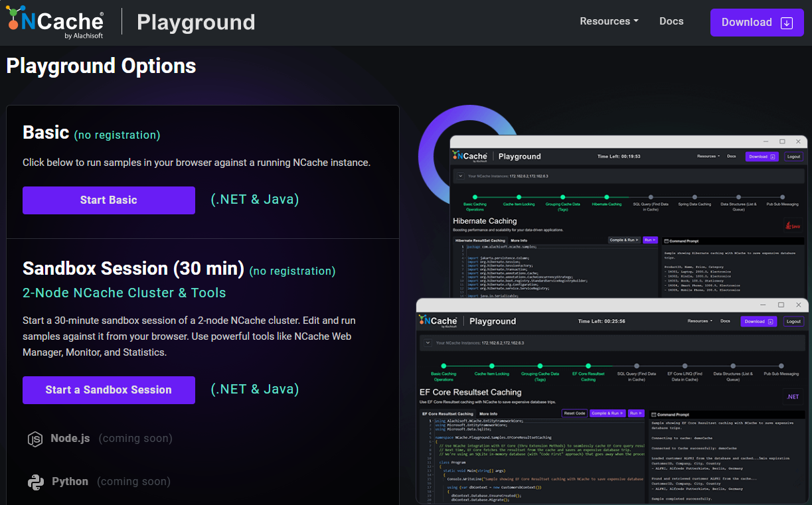Open Resources dropdown in the Hibernate screenshot window
The image size is (812, 505).
[708, 156]
